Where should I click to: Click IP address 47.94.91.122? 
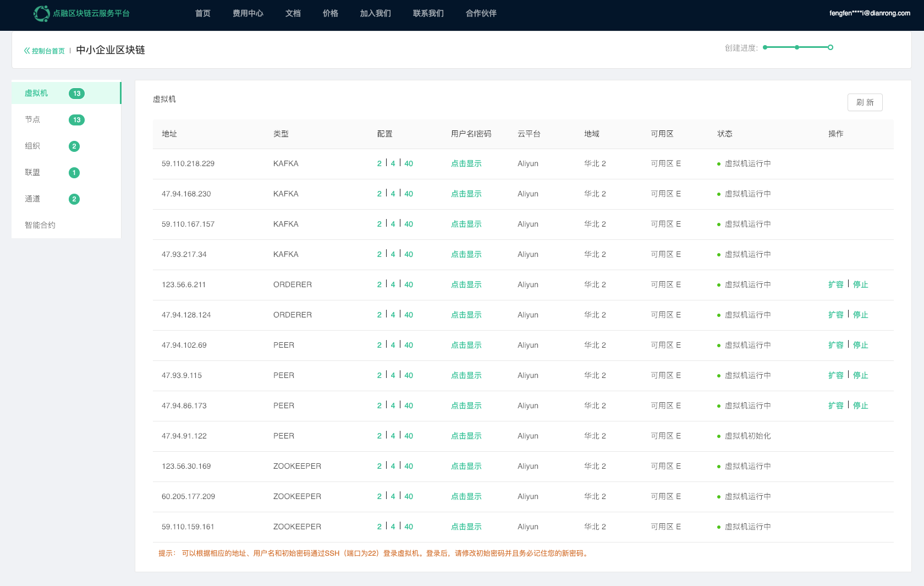[184, 436]
